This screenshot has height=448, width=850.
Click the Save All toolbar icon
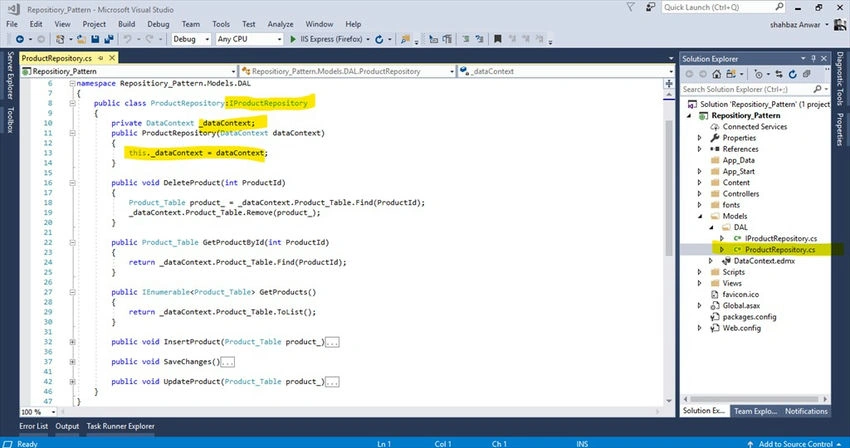tap(108, 39)
